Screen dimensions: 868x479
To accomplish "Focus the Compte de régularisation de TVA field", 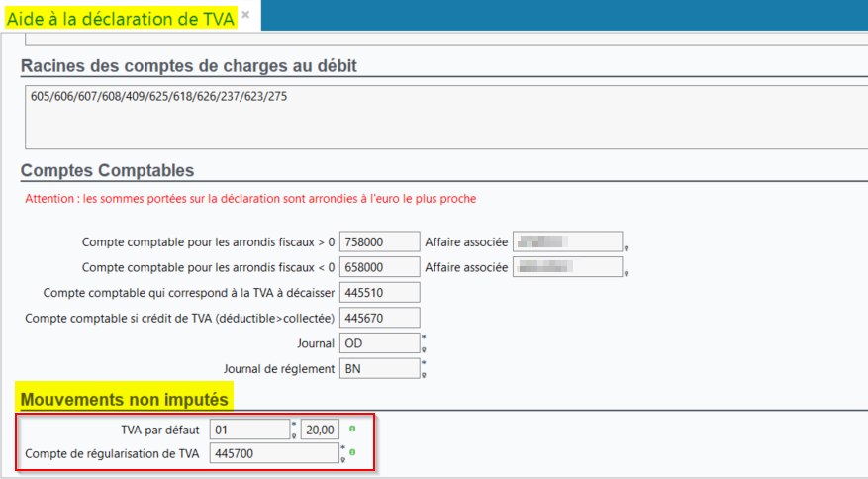I will pyautogui.click(x=274, y=454).
